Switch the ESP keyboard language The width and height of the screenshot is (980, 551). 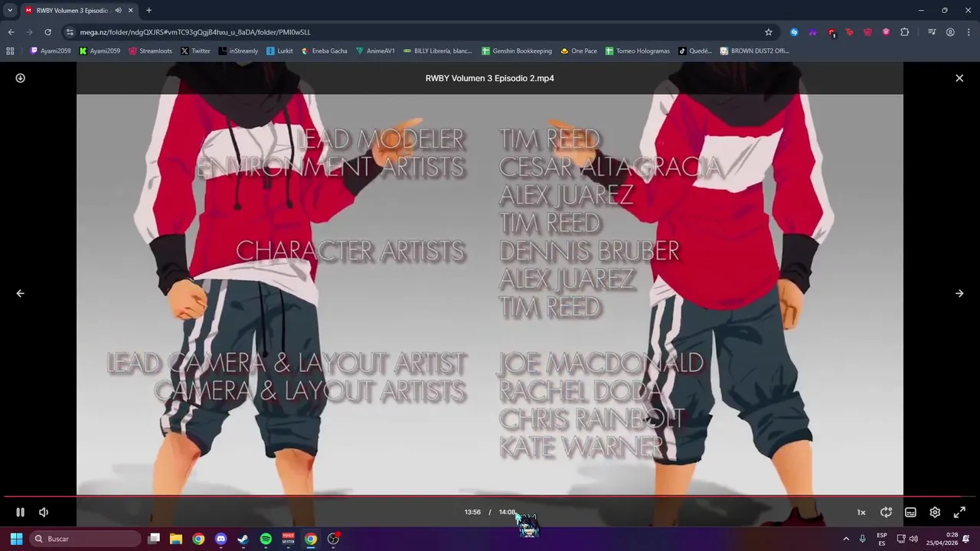pos(882,539)
